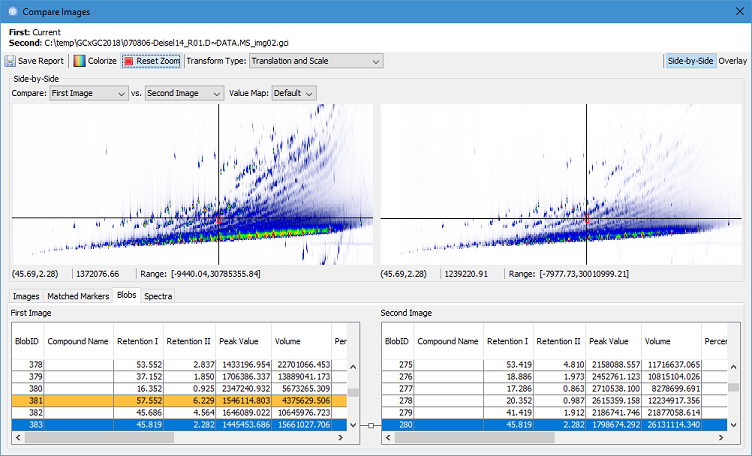Click the Reset Zoom icon
The width and height of the screenshot is (752, 456).
pos(129,61)
